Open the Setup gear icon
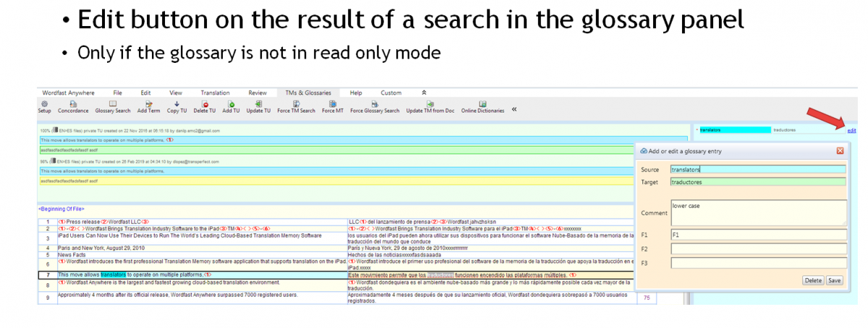This screenshot has height=328, width=868. [44, 104]
